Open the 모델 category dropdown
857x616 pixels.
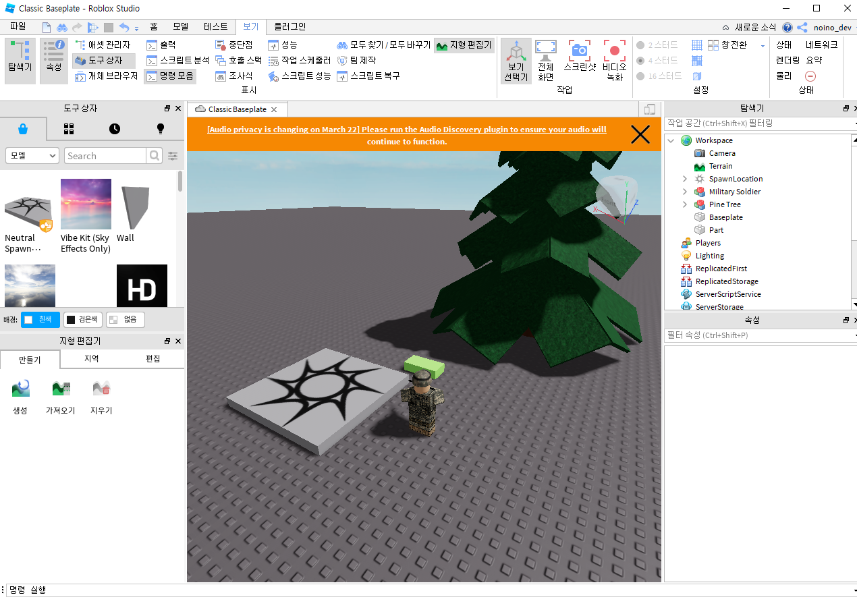(32, 155)
